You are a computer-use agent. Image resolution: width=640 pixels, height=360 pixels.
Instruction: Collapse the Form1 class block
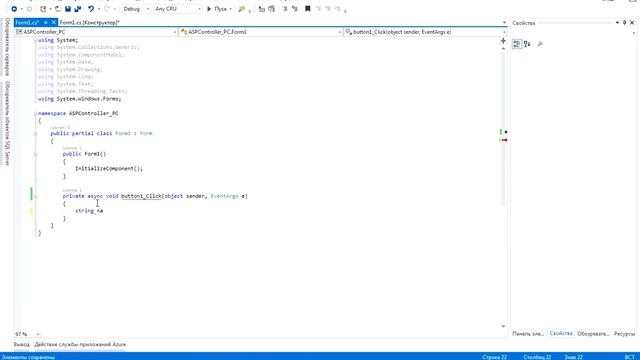[36, 133]
